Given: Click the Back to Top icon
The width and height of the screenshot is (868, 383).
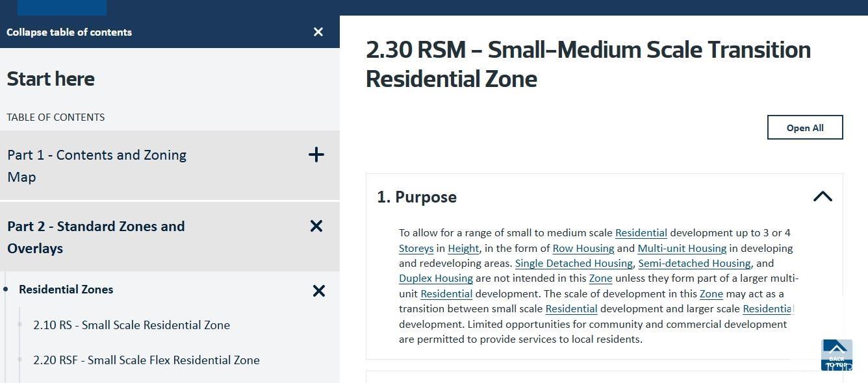Looking at the screenshot, I should [837, 354].
